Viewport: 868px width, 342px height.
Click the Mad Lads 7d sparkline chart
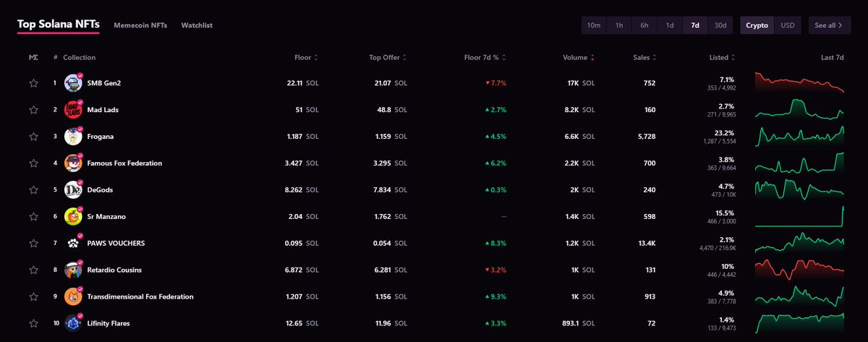click(x=799, y=110)
